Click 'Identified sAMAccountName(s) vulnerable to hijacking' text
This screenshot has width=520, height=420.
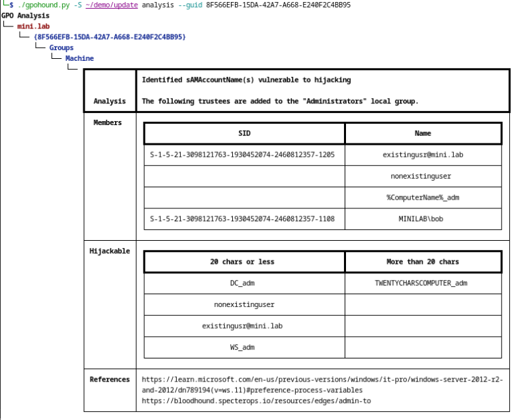[x=246, y=80]
